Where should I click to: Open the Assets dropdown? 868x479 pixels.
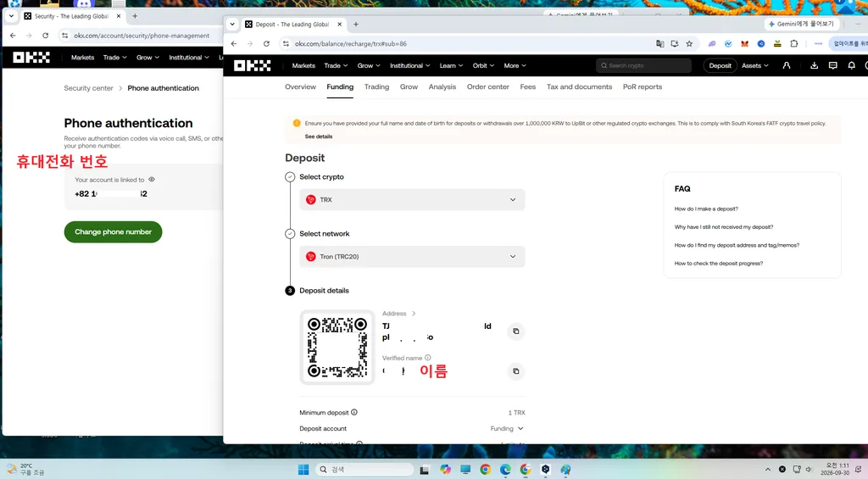coord(755,65)
